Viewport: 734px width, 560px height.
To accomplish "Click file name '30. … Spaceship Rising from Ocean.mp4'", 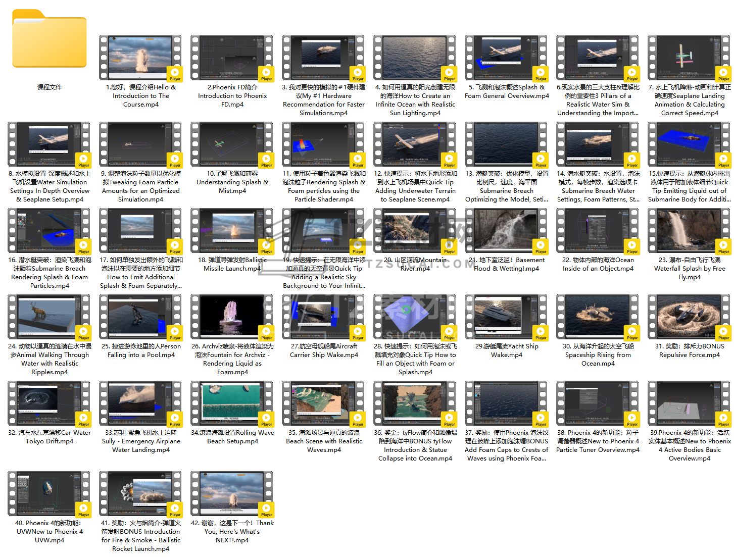I will tap(598, 354).
